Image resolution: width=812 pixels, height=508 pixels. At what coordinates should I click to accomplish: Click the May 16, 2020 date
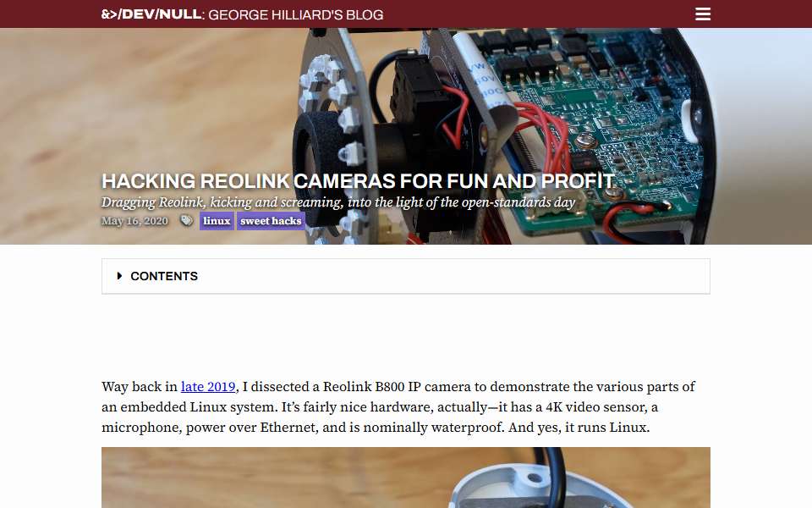(134, 221)
